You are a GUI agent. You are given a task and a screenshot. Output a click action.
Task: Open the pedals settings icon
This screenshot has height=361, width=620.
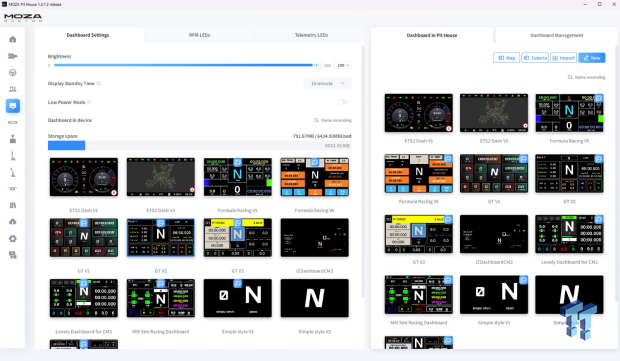coord(13,89)
